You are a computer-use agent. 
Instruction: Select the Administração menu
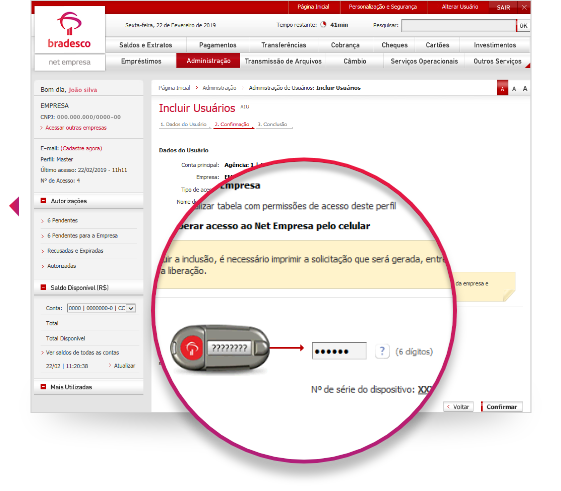(x=208, y=61)
